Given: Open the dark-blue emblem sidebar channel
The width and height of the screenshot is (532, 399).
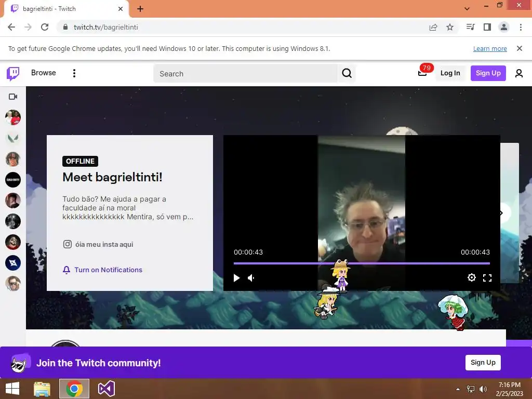Looking at the screenshot, I should tap(13, 263).
